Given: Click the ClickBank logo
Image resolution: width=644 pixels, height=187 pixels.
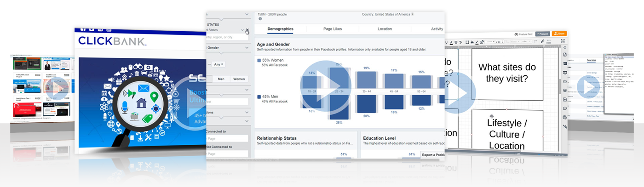Looking at the screenshot, I should point(112,41).
